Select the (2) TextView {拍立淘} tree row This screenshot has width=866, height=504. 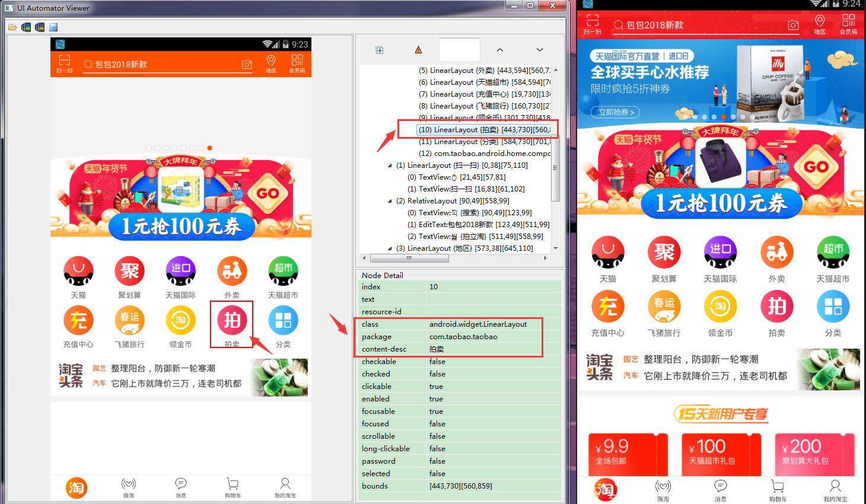(x=475, y=236)
